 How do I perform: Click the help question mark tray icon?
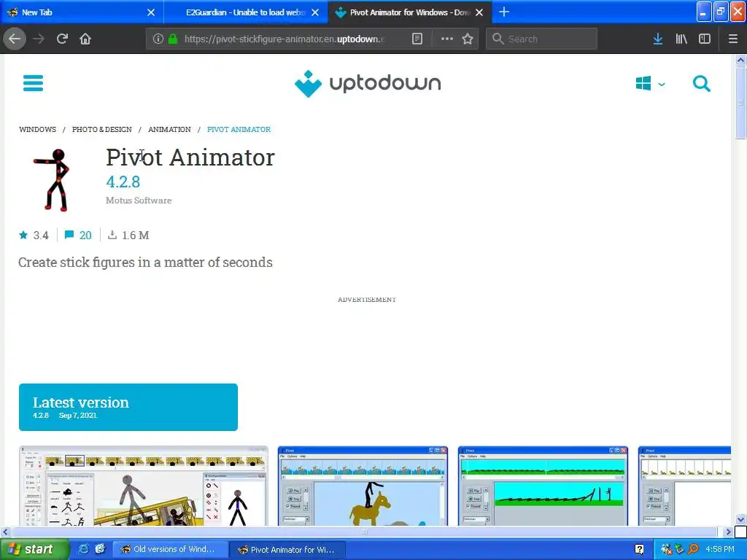pos(639,550)
